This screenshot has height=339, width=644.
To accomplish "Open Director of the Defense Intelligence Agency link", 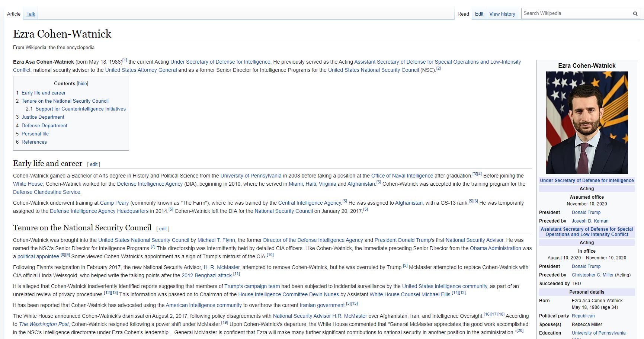I will click(313, 240).
